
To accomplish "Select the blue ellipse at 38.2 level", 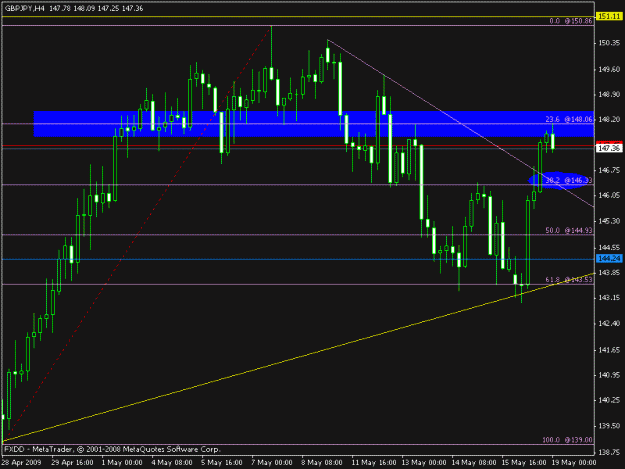I will (x=560, y=181).
